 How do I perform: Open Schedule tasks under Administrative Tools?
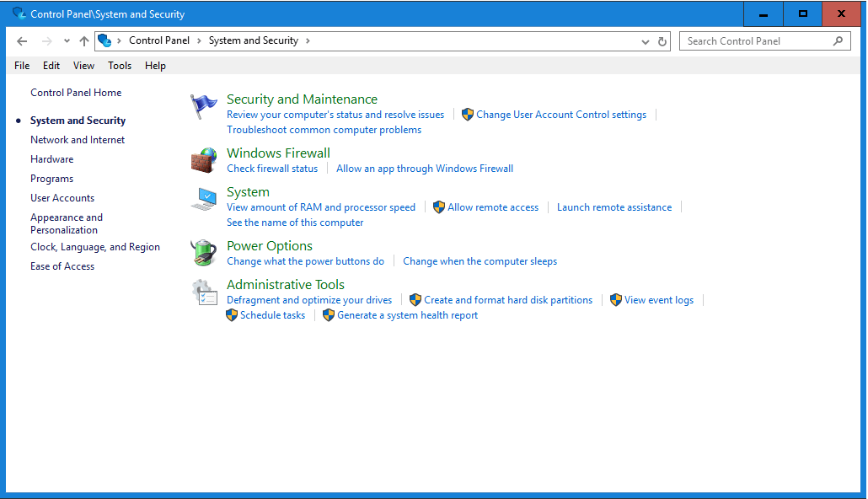(x=271, y=314)
